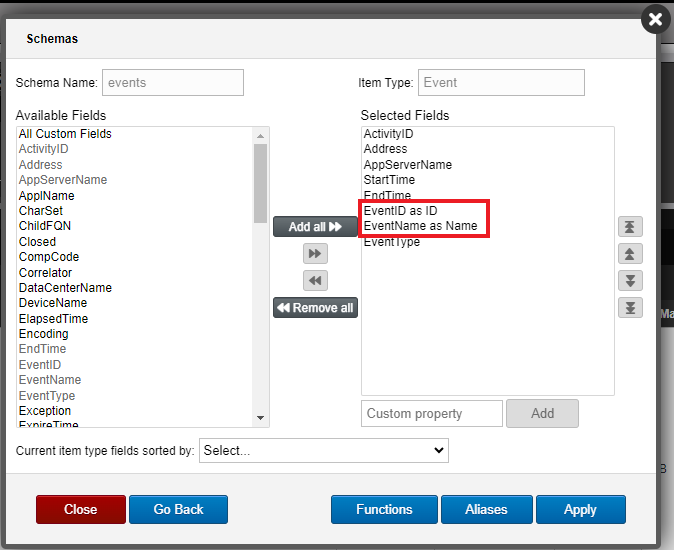Image resolution: width=674 pixels, height=550 pixels.
Task: Move selected field to bottom icon
Action: point(630,308)
